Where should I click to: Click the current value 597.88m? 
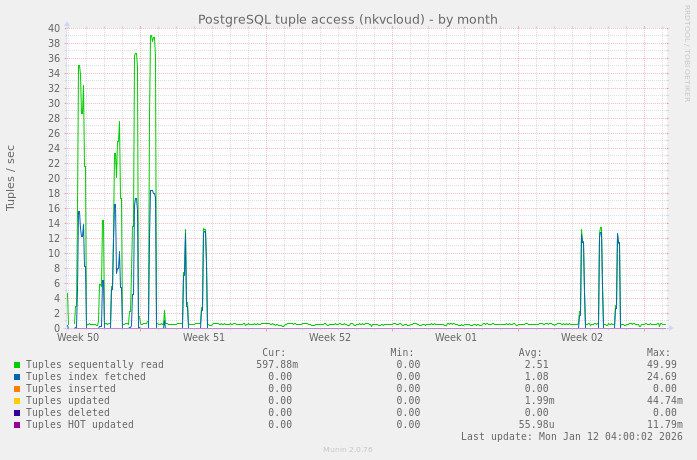(277, 364)
